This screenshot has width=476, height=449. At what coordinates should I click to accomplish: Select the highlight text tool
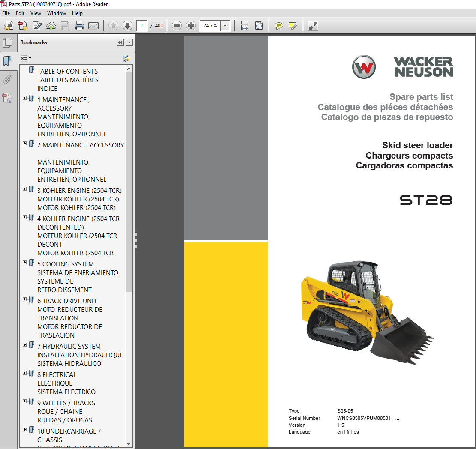(293, 26)
